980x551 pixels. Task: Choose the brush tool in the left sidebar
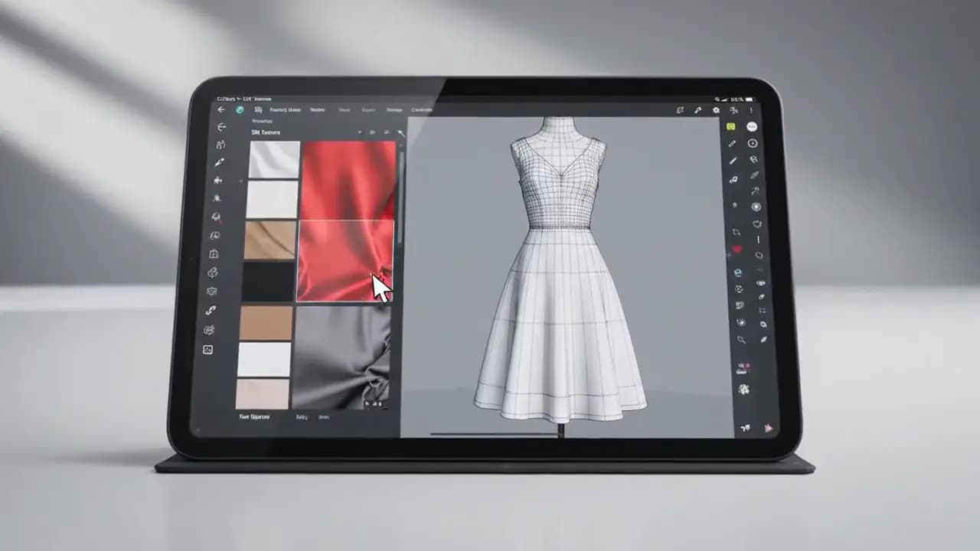[x=220, y=162]
